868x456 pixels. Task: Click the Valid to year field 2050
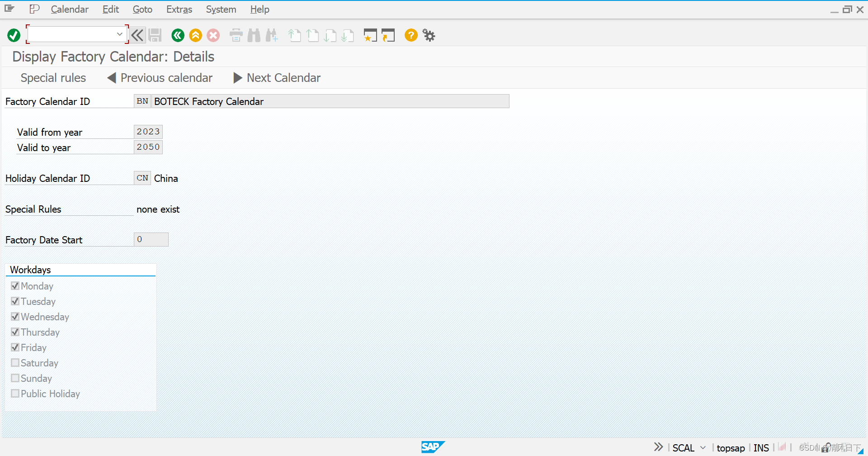point(148,147)
